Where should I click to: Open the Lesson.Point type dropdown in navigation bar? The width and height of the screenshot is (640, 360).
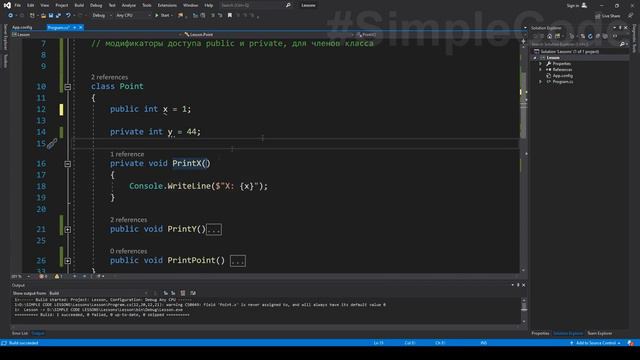tap(269, 35)
